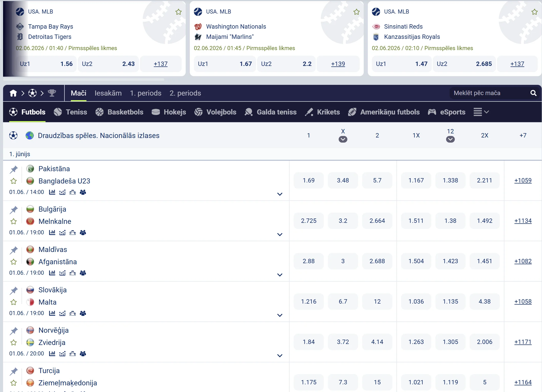The height and width of the screenshot is (392, 542).
Task: Open line-chart icon for Bulgārija match
Action: (x=62, y=233)
